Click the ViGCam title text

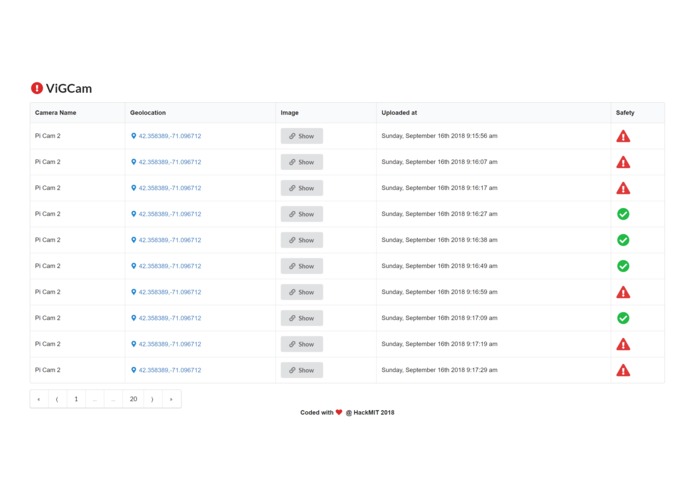pyautogui.click(x=69, y=88)
